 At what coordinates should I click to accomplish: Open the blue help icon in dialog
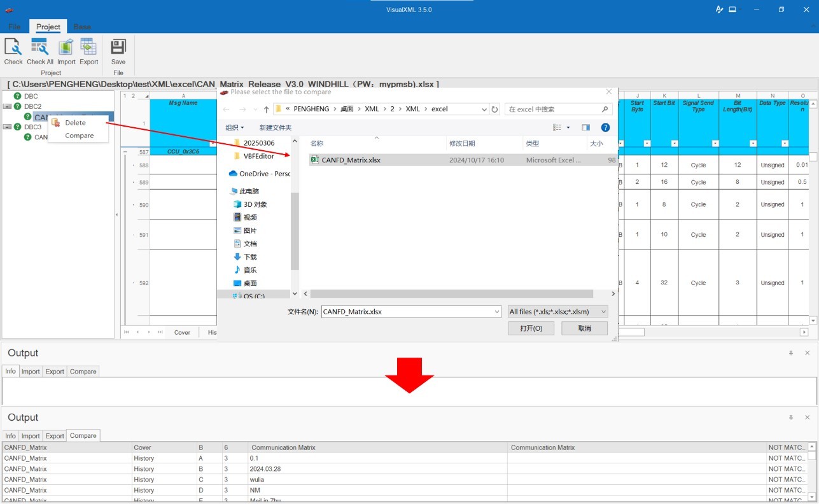tap(605, 127)
